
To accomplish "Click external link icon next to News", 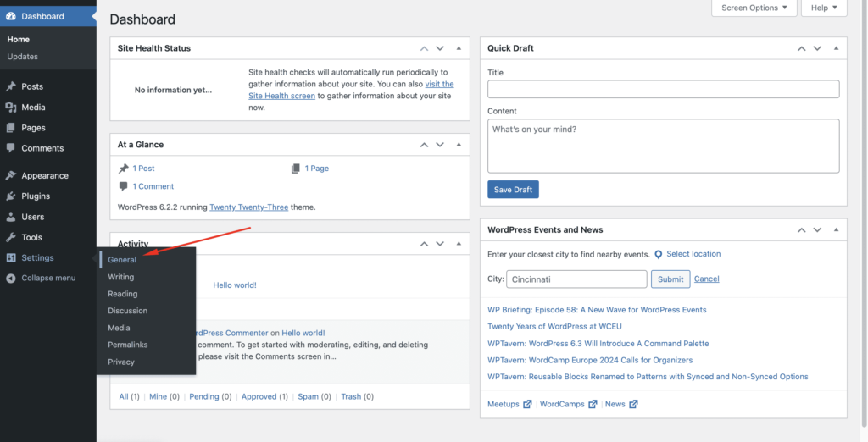I will (x=633, y=405).
